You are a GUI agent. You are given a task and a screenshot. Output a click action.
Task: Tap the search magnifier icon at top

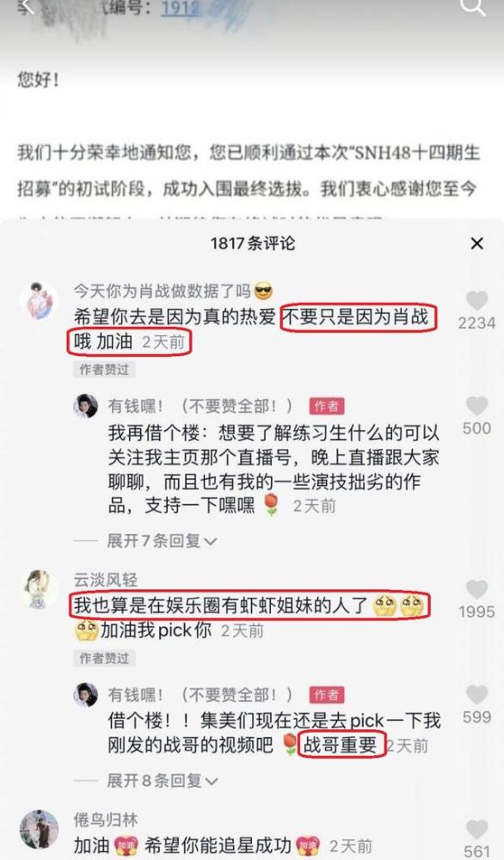pos(473,7)
